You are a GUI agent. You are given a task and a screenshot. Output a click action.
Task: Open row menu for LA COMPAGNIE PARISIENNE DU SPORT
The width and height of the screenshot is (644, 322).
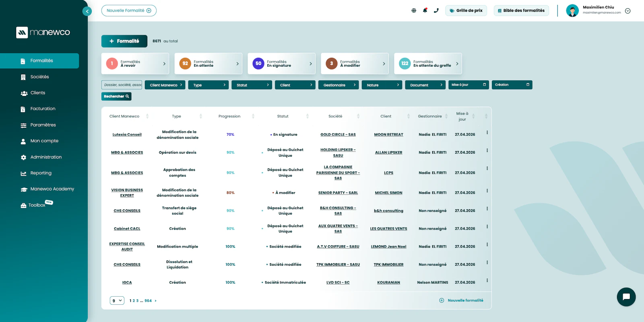coord(487,168)
